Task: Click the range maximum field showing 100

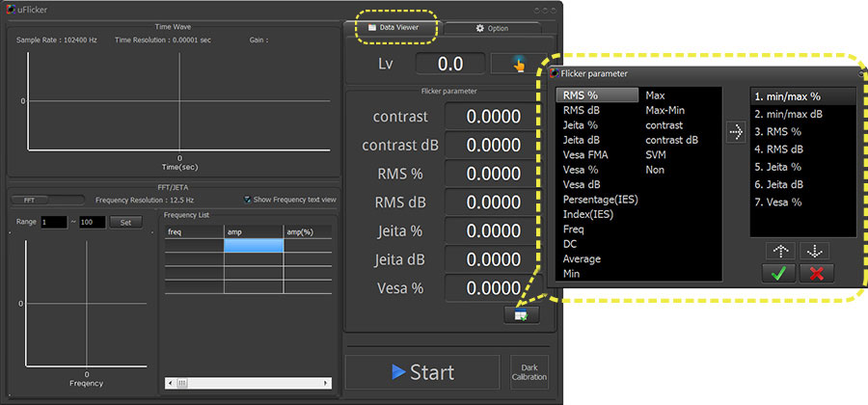Action: pyautogui.click(x=92, y=222)
